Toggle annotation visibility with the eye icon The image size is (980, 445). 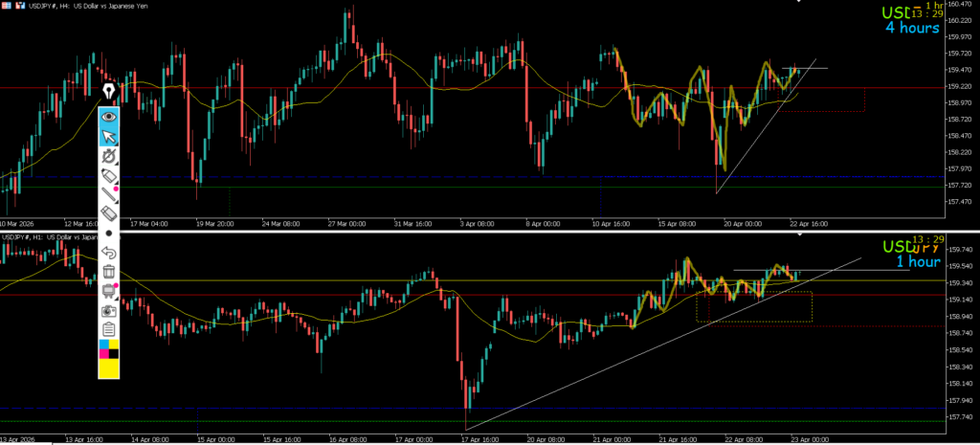pyautogui.click(x=109, y=117)
